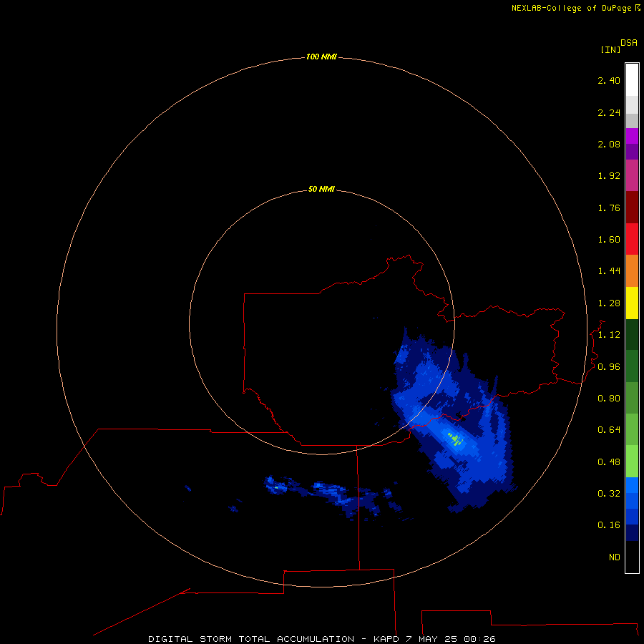The image size is (644, 644).
Task: Click the 100 NMI range ring label
Action: click(321, 57)
